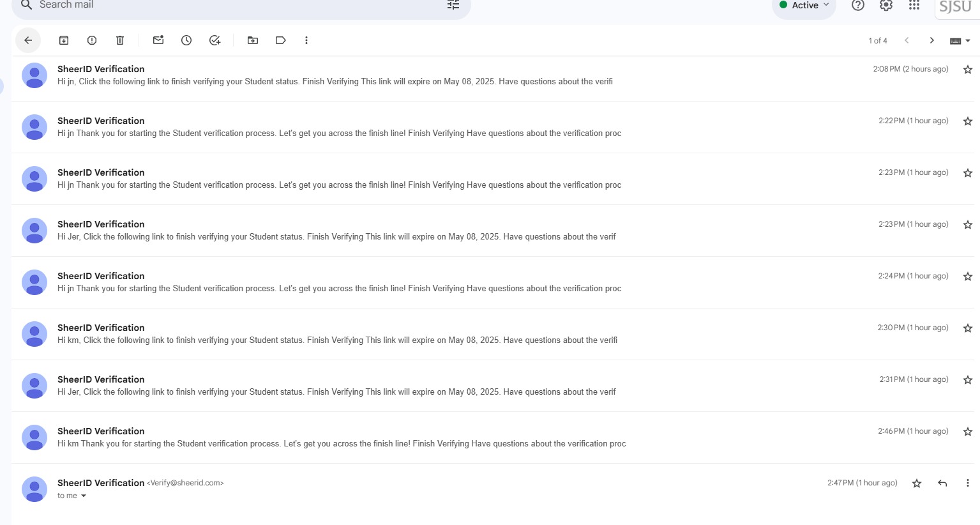Delete this conversation
Screen dimensions: 980x525
coord(120,40)
